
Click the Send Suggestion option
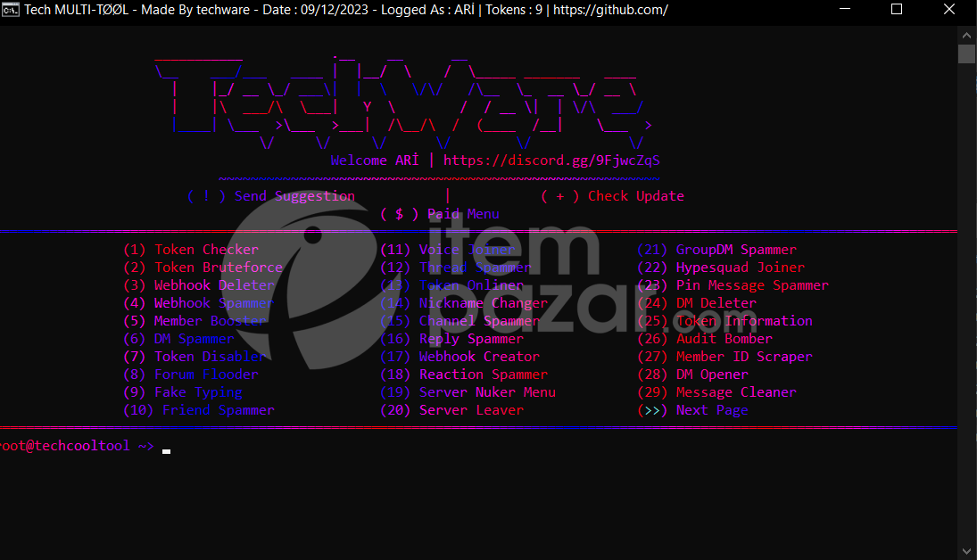pyautogui.click(x=271, y=196)
